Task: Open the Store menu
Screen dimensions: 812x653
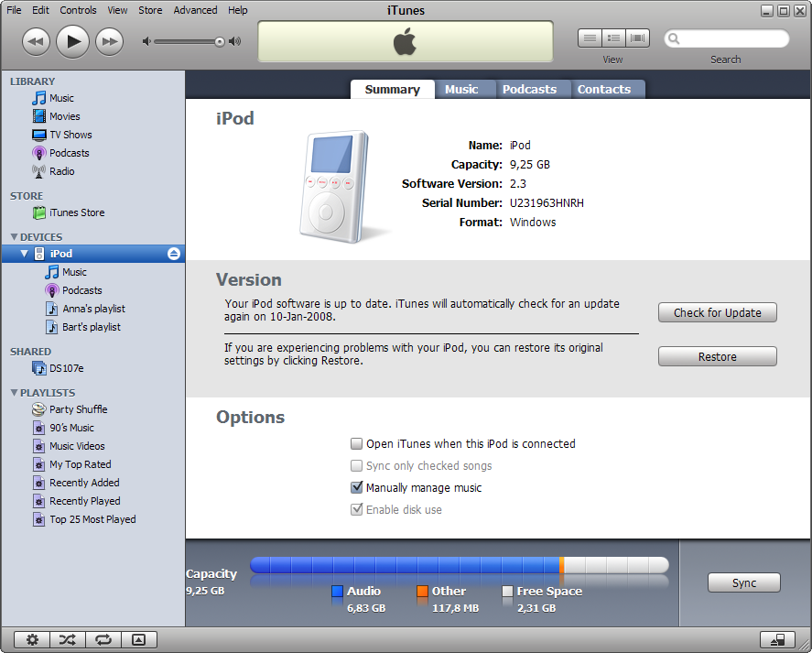Action: 150,10
